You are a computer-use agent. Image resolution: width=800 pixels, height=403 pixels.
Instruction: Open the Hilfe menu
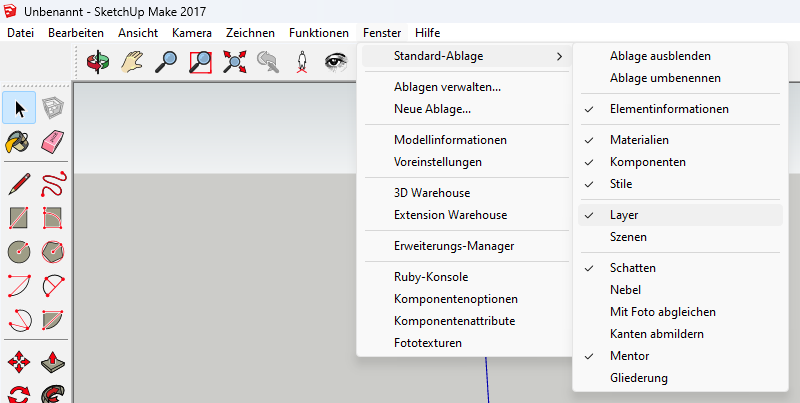coord(428,33)
